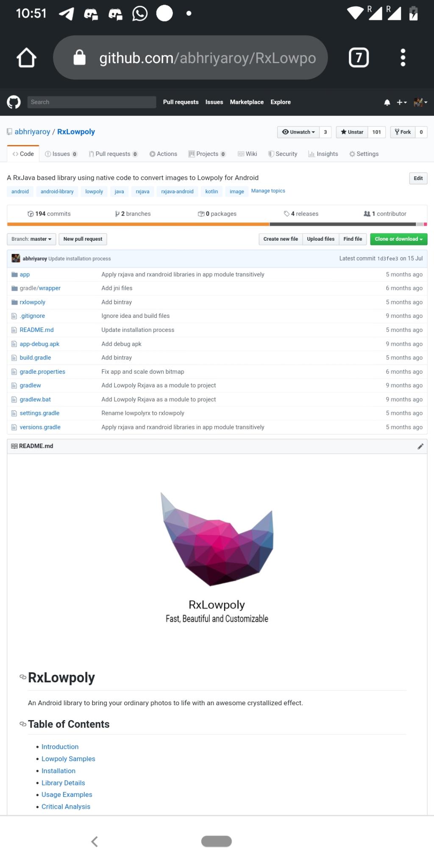
Task: Open the Wiki tab
Action: 248,154
